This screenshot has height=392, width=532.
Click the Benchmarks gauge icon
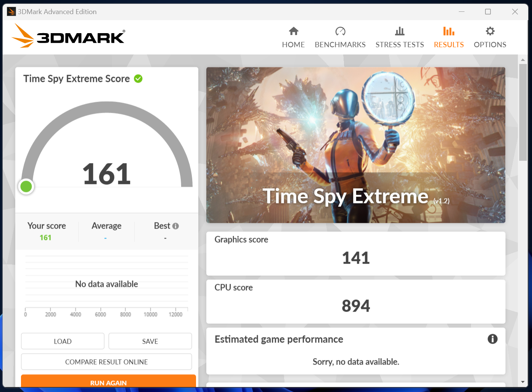click(340, 31)
